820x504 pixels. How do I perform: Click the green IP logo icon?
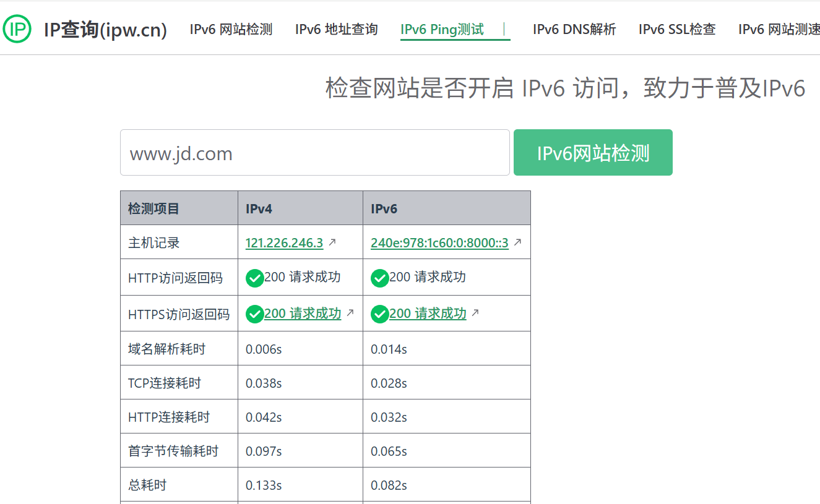point(17,28)
